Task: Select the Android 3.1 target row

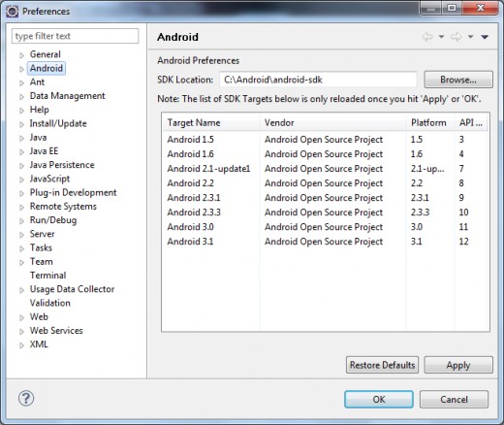Action: 326,242
